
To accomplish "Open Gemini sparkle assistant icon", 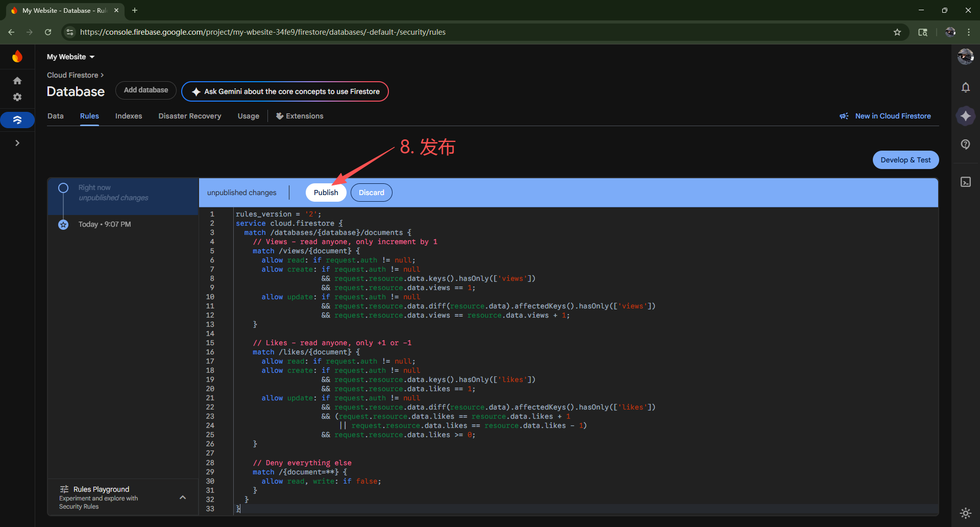I will [965, 116].
